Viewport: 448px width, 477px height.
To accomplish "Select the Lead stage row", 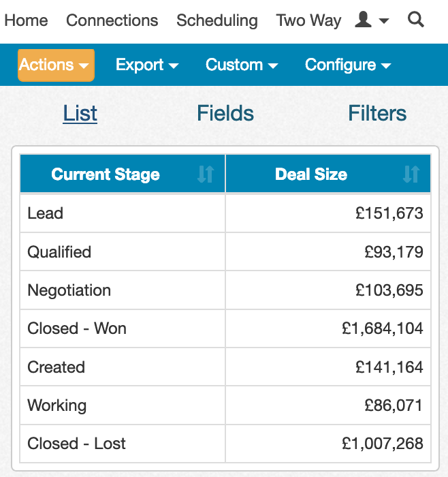I will pos(225,213).
